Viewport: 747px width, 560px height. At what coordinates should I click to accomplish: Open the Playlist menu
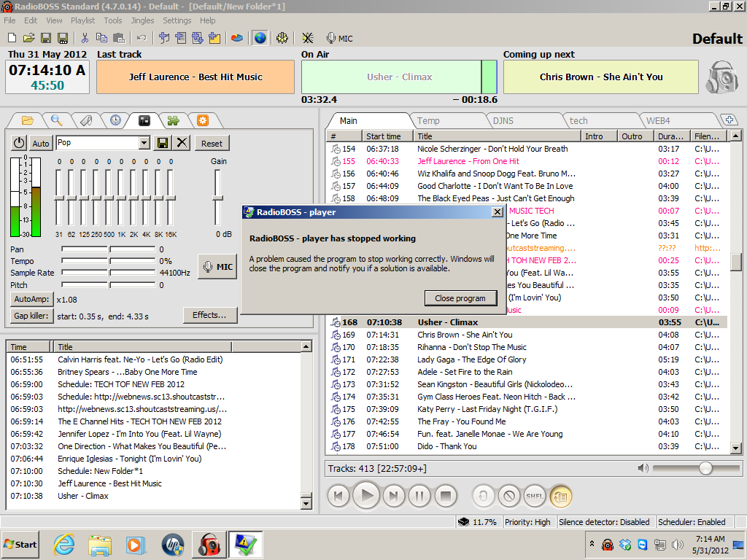pos(83,20)
